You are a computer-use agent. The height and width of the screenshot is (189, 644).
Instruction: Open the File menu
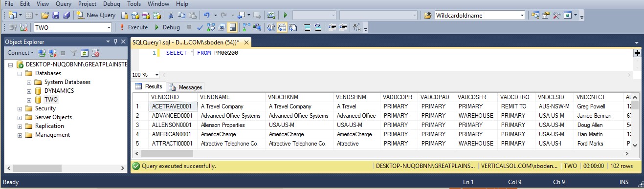coord(8,4)
